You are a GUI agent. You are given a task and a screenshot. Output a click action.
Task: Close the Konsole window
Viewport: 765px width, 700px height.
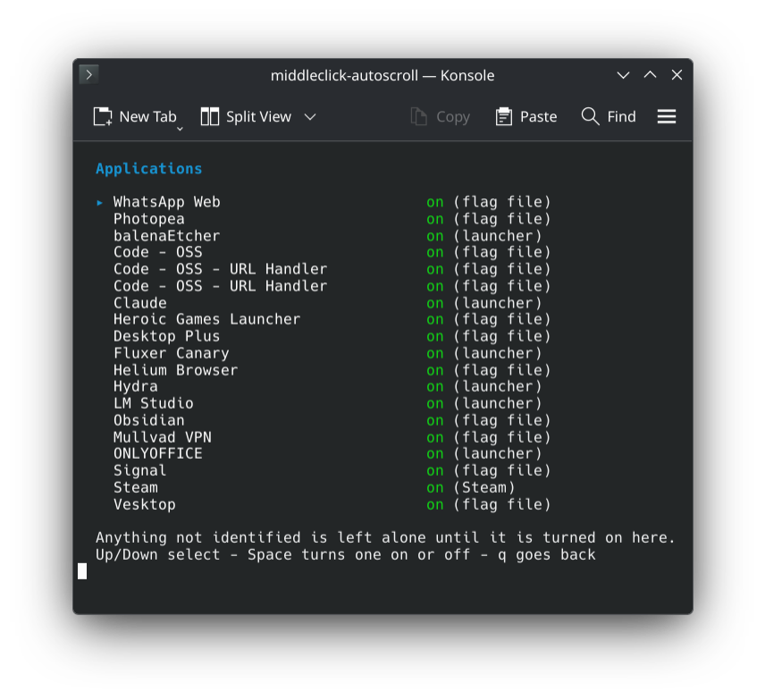point(677,75)
